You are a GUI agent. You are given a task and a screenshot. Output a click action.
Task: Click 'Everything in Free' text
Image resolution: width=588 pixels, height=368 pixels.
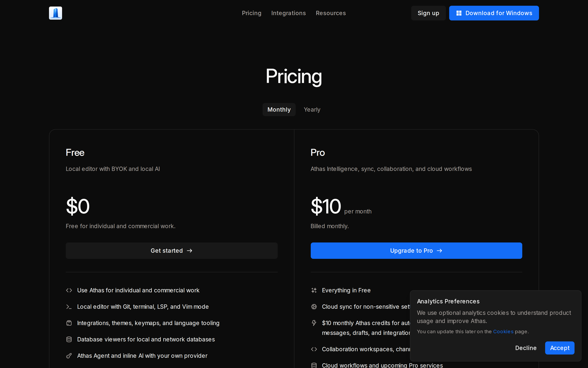(x=346, y=290)
